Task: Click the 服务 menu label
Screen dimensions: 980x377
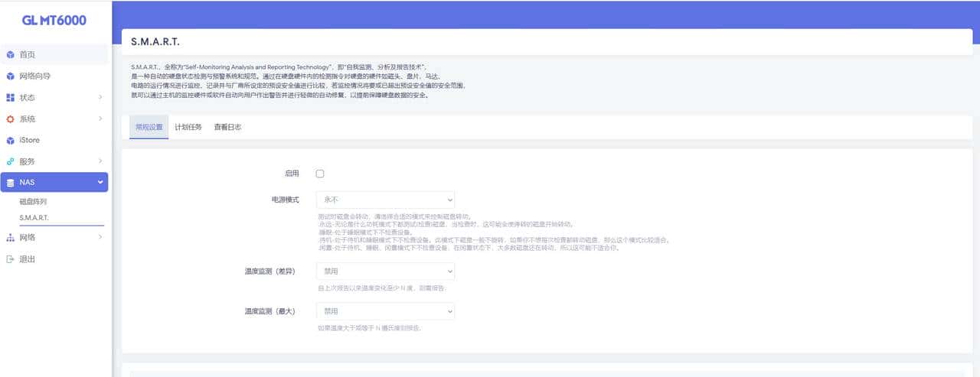Action: (x=28, y=162)
